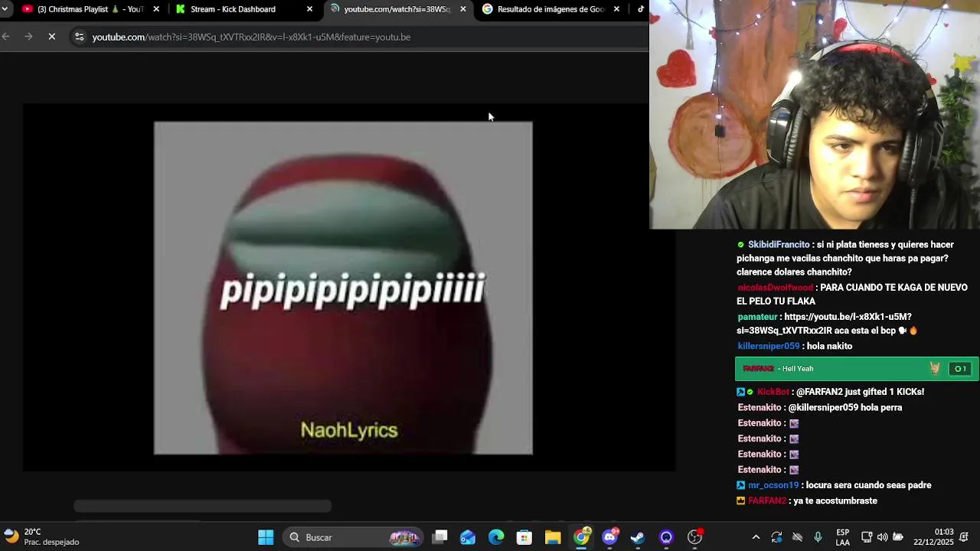
Task: Switch ESP LAA keyboard language
Action: click(x=842, y=537)
